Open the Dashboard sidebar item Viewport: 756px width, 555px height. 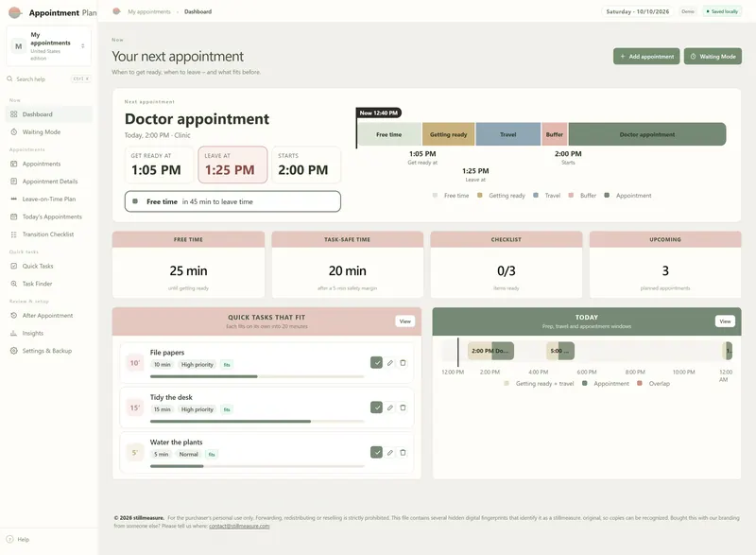(x=48, y=114)
